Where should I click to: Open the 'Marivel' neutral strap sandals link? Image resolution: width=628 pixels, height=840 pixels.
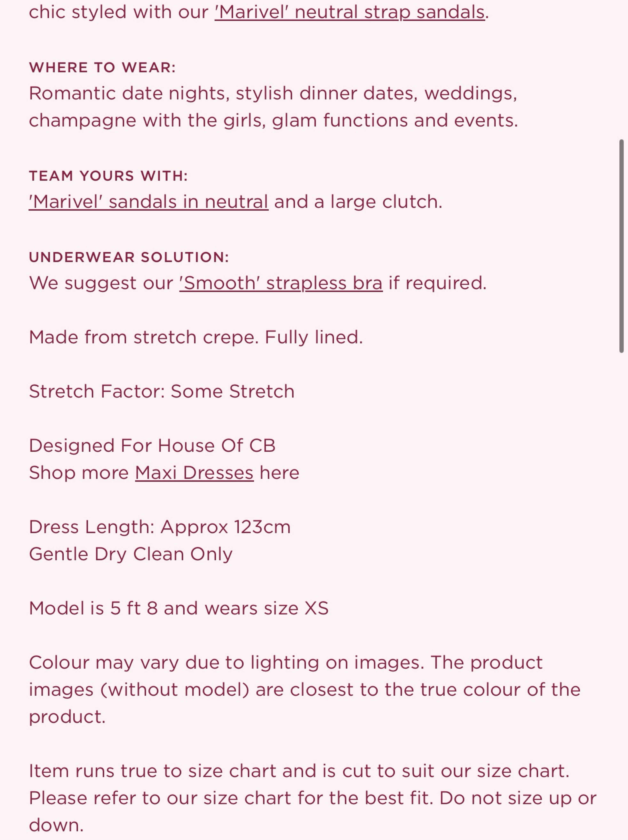350,12
